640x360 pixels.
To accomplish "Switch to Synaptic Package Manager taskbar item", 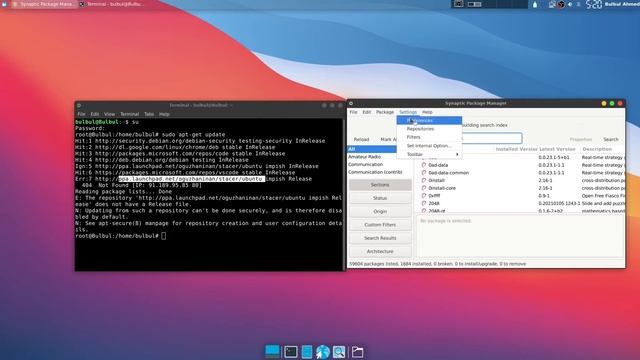I will click(x=43, y=4).
